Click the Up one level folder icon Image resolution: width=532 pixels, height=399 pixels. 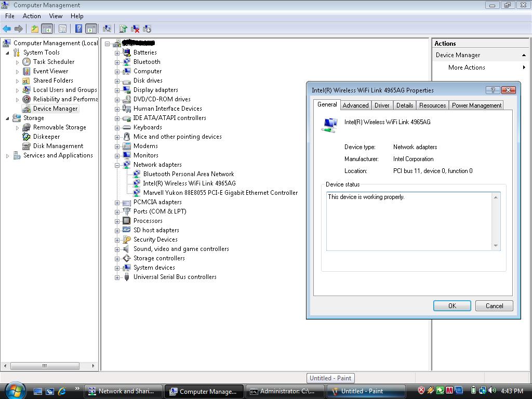tap(35, 29)
